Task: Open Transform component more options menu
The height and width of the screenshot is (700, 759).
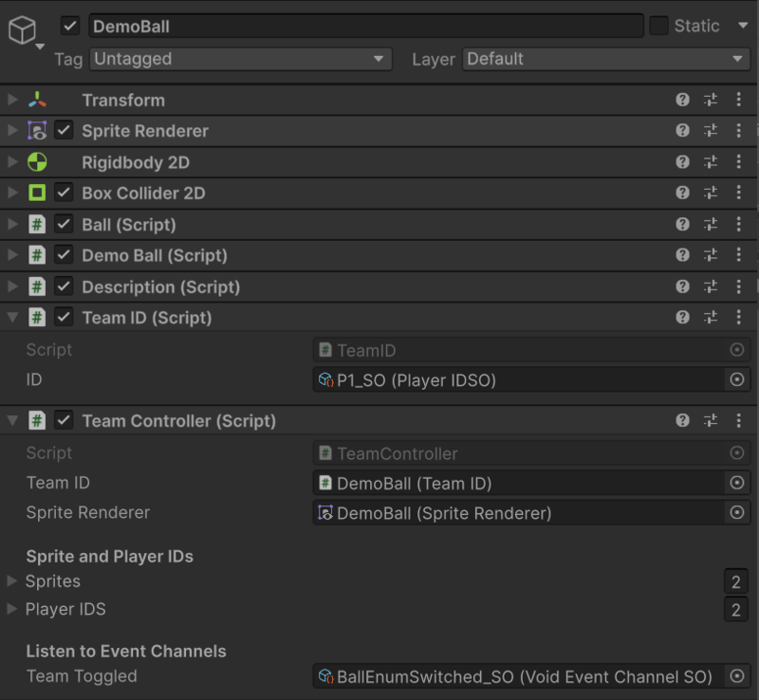Action: tap(739, 100)
